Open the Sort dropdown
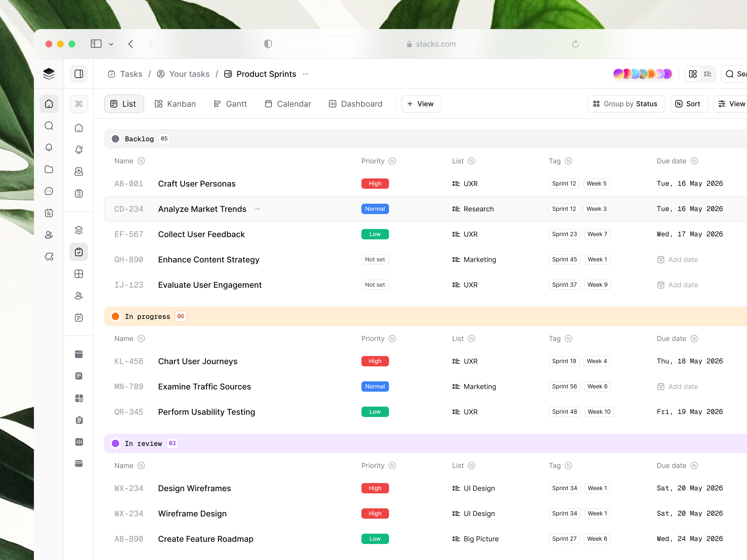 [689, 104]
